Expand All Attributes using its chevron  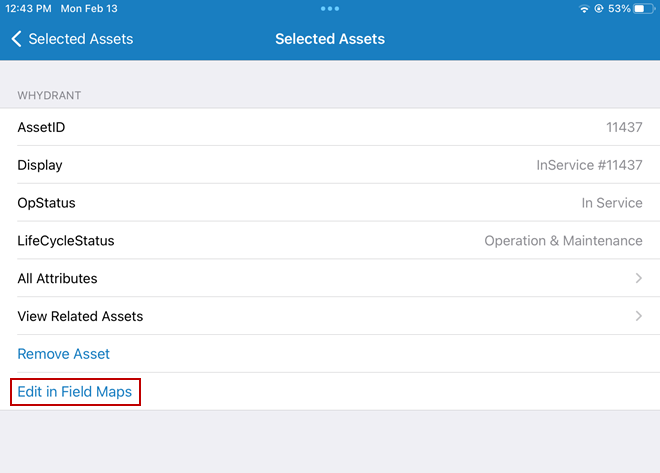tap(638, 278)
